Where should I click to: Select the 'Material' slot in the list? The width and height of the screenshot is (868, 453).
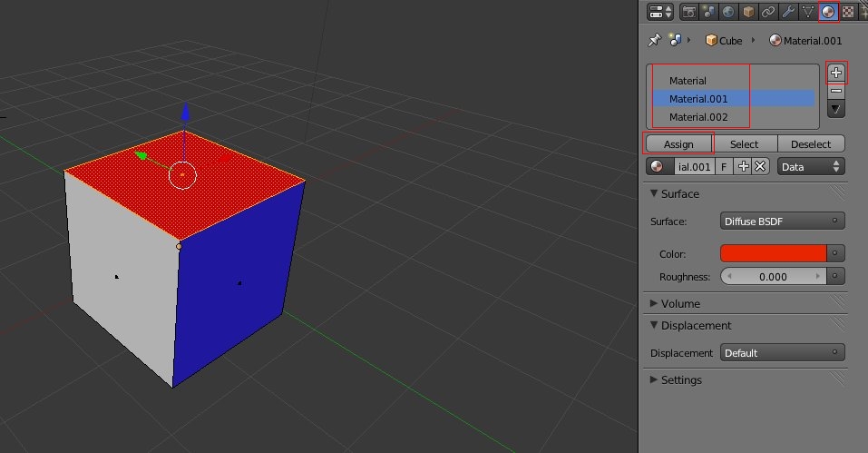point(733,81)
